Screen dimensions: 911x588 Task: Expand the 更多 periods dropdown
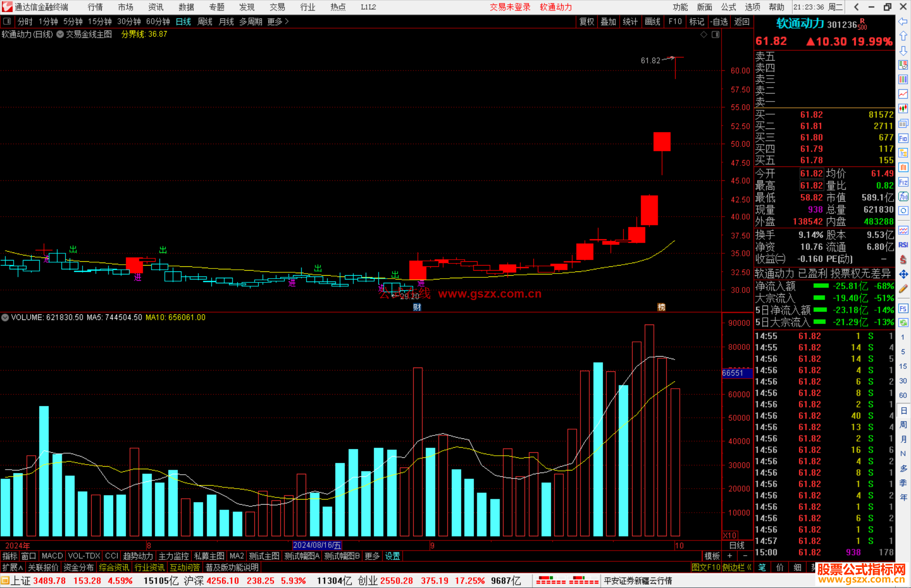point(278,21)
